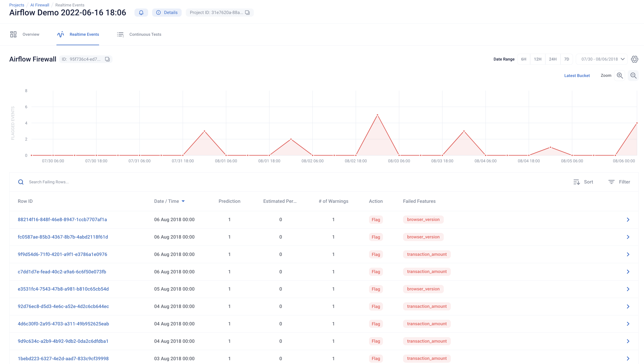
Task: Zoom out of the chart
Action: [633, 75]
